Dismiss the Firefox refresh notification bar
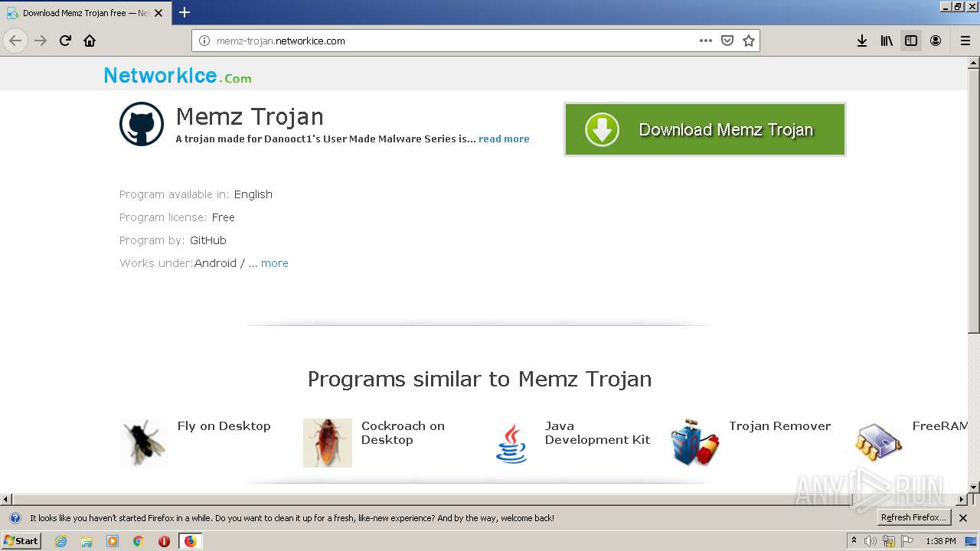 coord(963,518)
